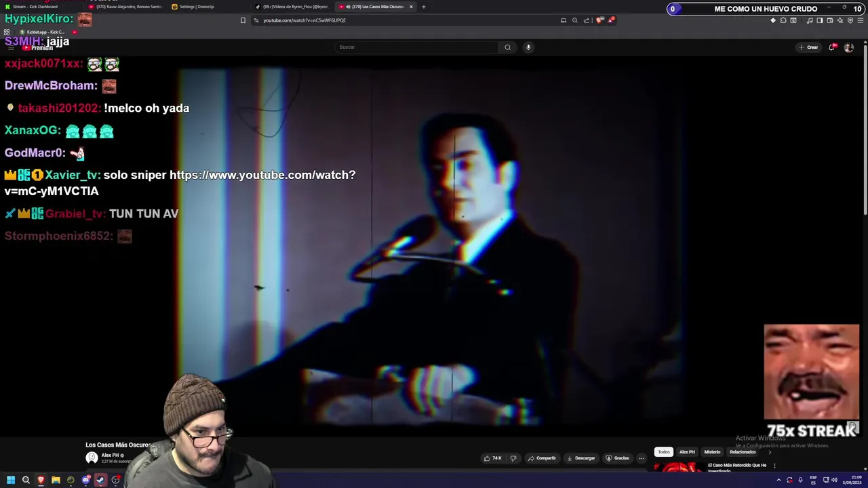This screenshot has width=868, height=488.
Task: Expand more filter chips with arrow
Action: [x=770, y=452]
